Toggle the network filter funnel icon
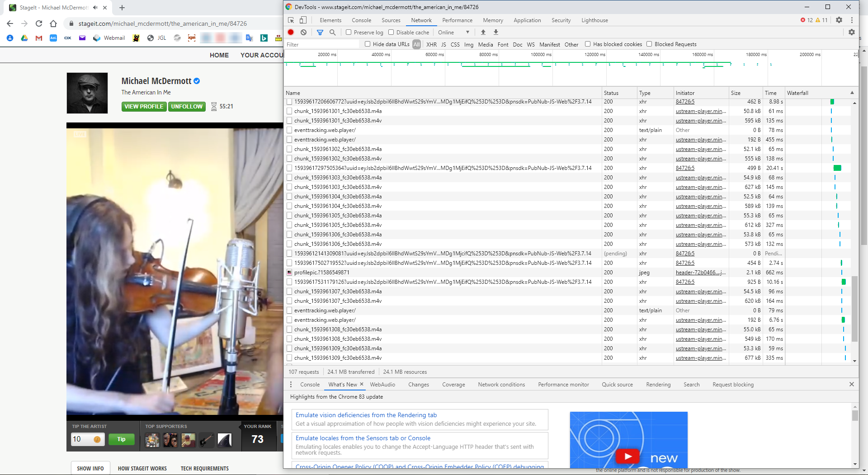Screen dimensions: 868x475 click(320, 33)
